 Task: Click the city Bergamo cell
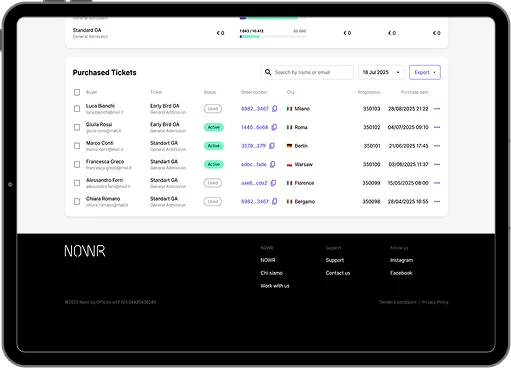tap(305, 201)
